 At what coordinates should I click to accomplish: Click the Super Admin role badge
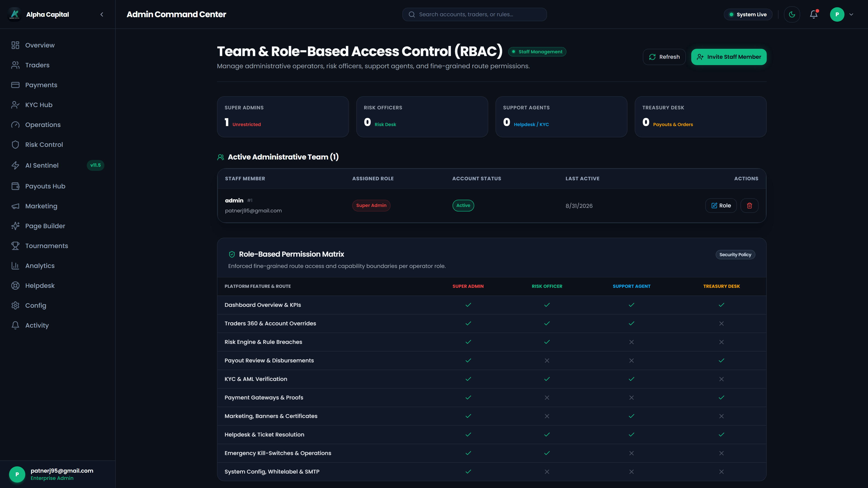tap(371, 205)
